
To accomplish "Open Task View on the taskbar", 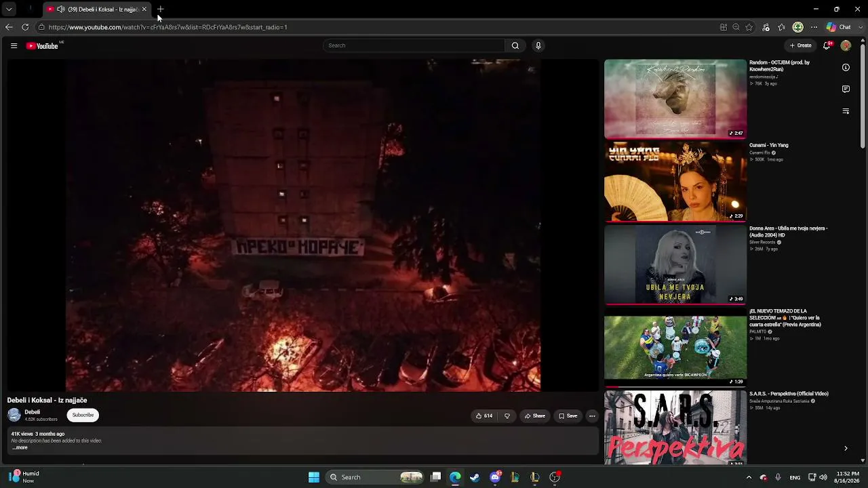I will tap(436, 477).
